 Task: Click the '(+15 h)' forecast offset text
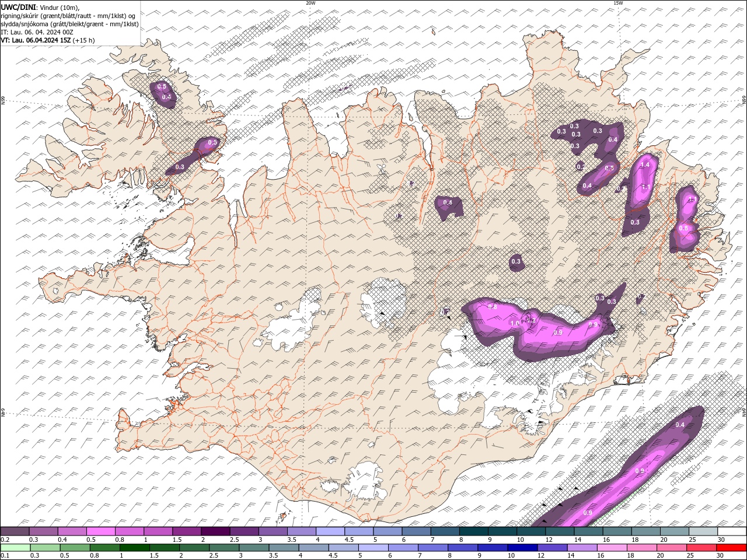point(84,40)
